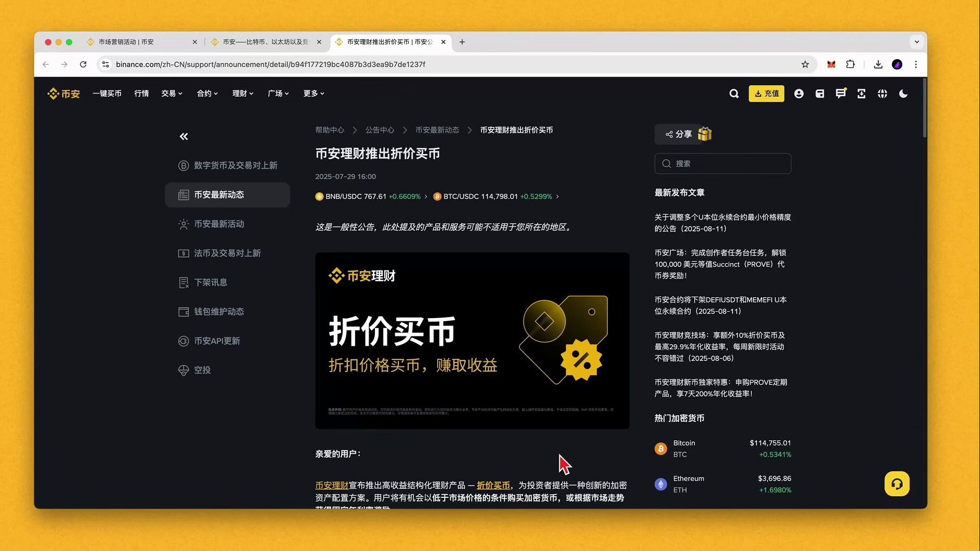The width and height of the screenshot is (980, 551).
Task: Switch to dark mode with the moon toggle
Action: click(903, 93)
